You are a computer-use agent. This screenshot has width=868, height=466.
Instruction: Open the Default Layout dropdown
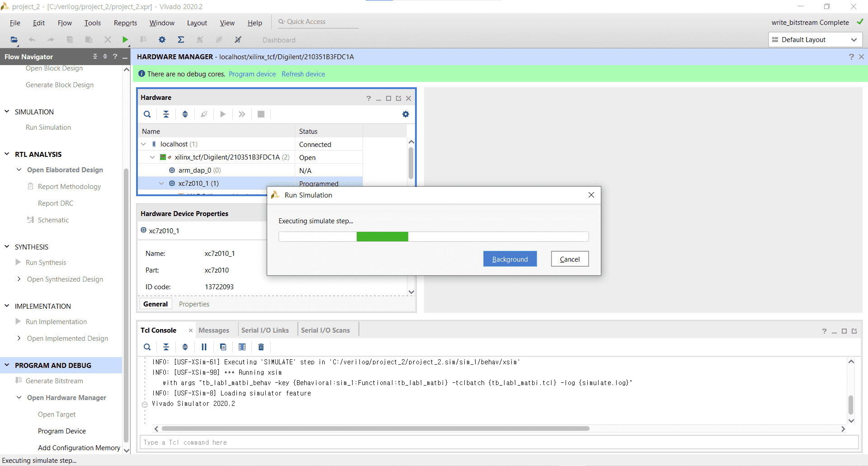(815, 40)
